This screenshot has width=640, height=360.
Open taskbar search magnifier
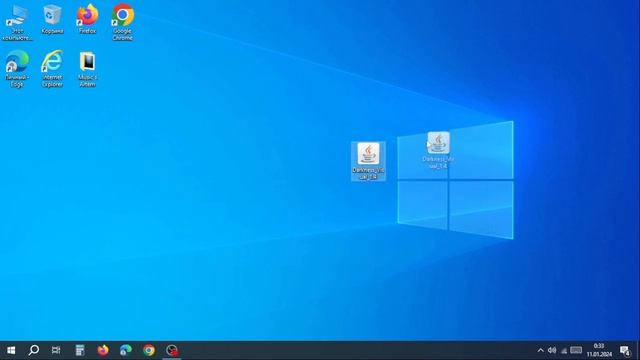pos(34,350)
